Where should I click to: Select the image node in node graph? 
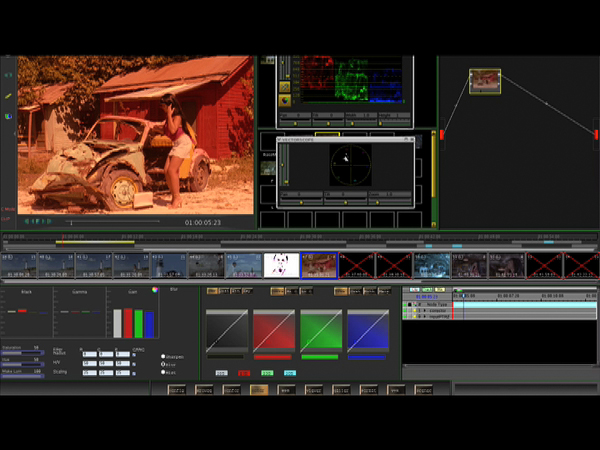485,80
